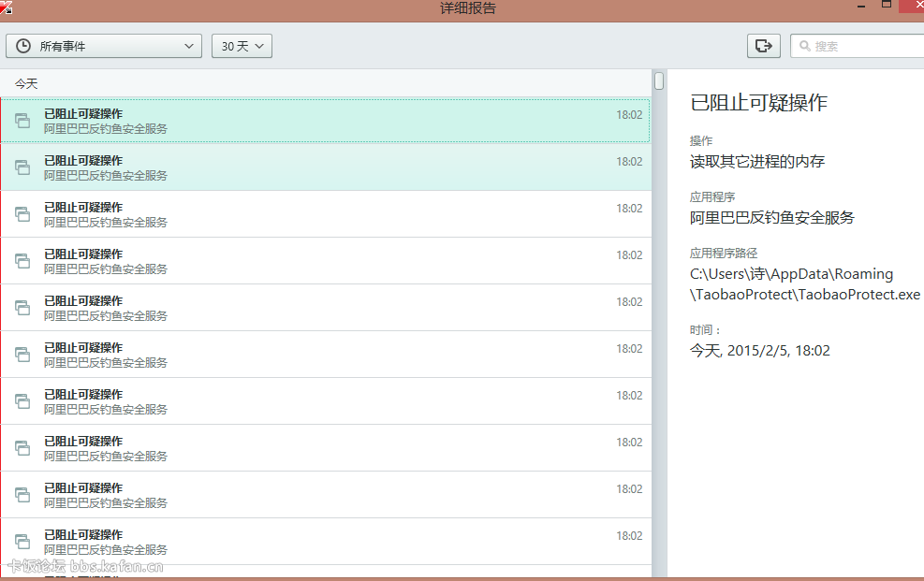Click the 18:02 time on the sixth row
Image resolution: width=924 pixels, height=581 pixels.
pos(629,348)
